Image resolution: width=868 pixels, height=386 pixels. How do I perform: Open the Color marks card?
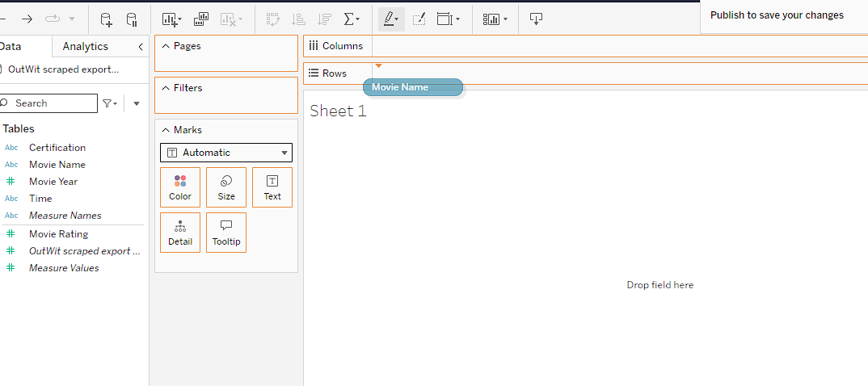click(x=180, y=187)
